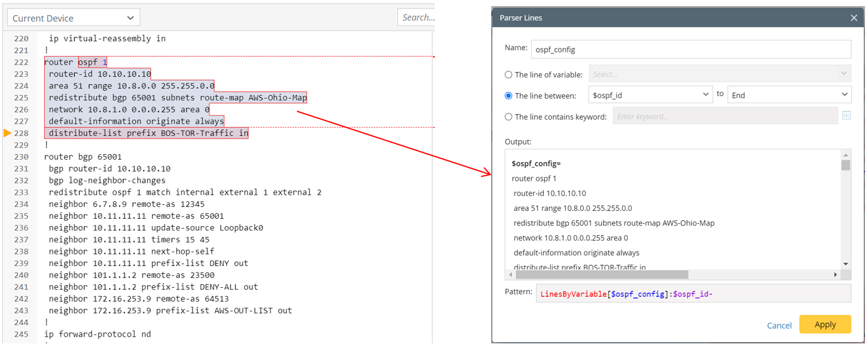Click 'network 10.8.1.0' line in Output box
The height and width of the screenshot is (347, 868).
[x=571, y=238]
